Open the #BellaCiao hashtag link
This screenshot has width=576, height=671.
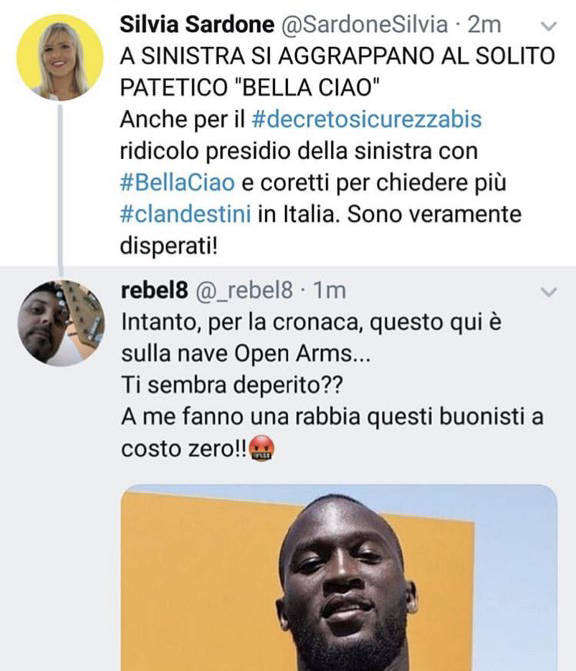177,183
